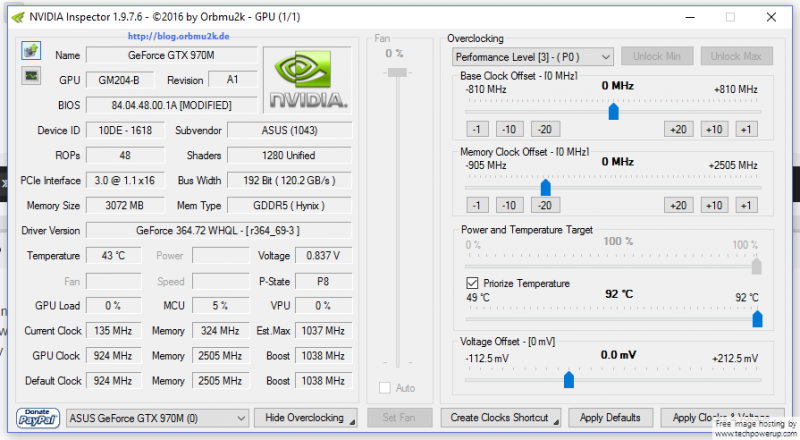800x440 pixels.
Task: Click the Shaders value 1280 Unified
Action: pos(289,155)
